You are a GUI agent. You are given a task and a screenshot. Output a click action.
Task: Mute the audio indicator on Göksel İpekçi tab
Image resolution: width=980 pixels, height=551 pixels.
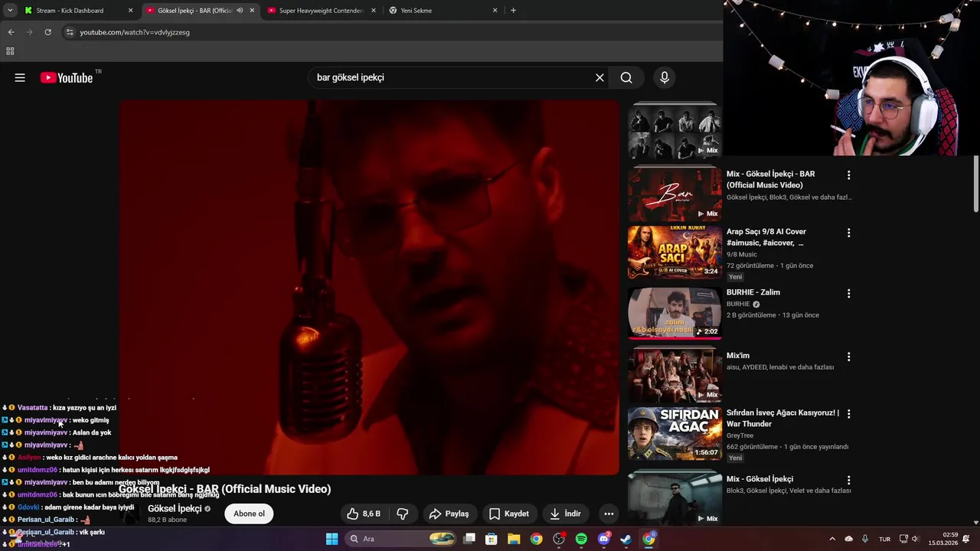coord(240,11)
